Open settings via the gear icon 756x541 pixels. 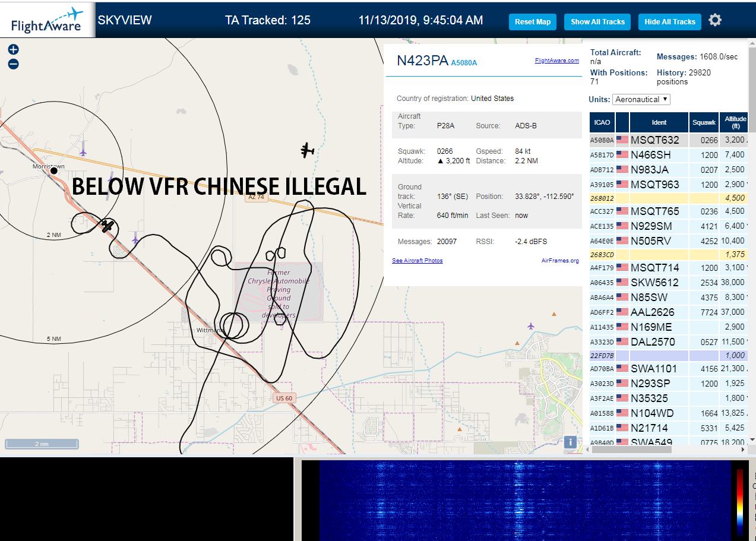point(715,20)
